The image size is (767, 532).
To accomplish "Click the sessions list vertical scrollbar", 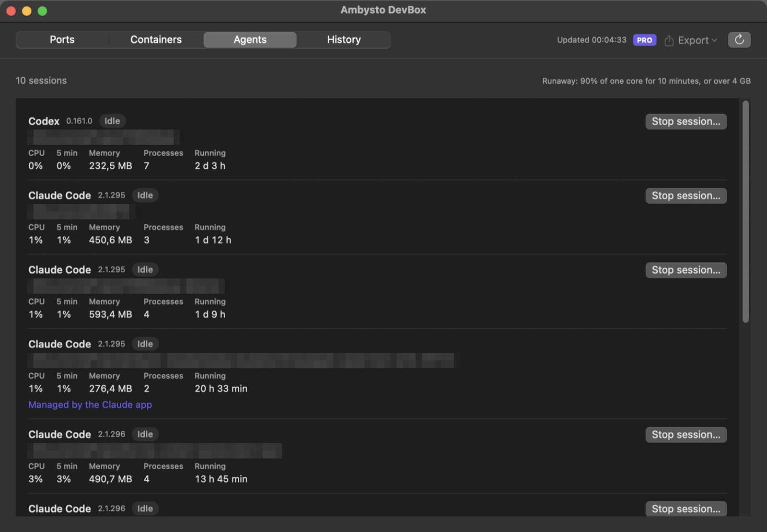I will 745,211.
